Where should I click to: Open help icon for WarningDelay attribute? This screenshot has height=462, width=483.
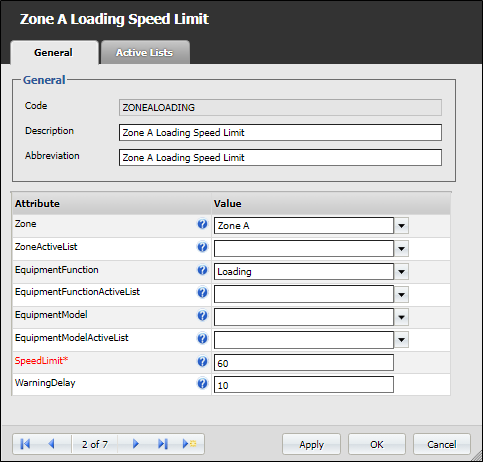[x=202, y=384]
